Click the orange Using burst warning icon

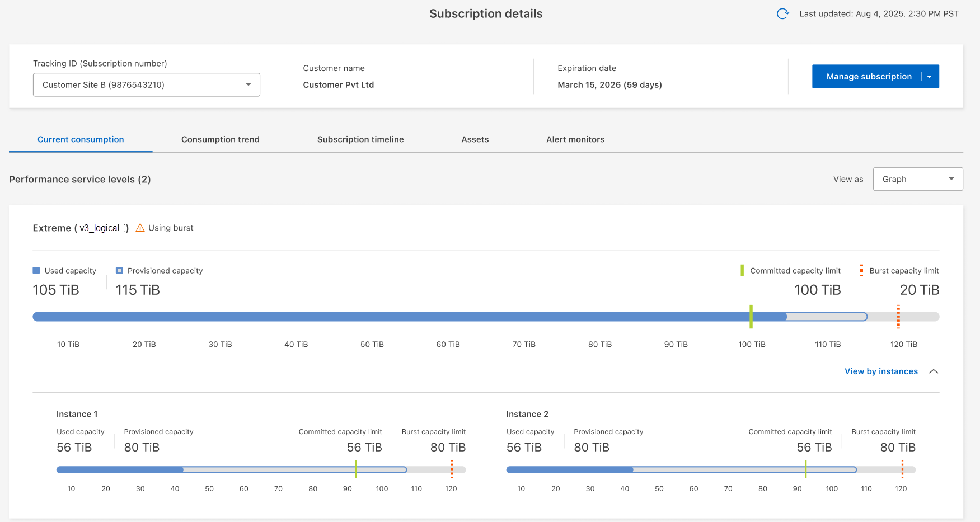point(140,228)
